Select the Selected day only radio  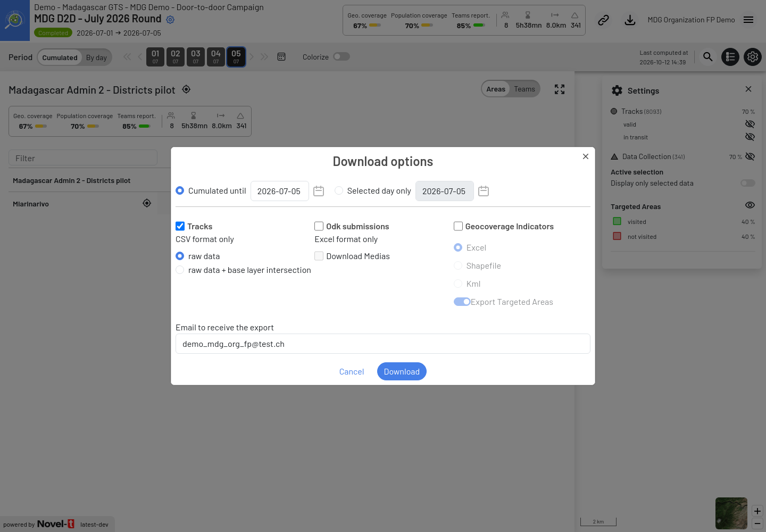(x=339, y=190)
